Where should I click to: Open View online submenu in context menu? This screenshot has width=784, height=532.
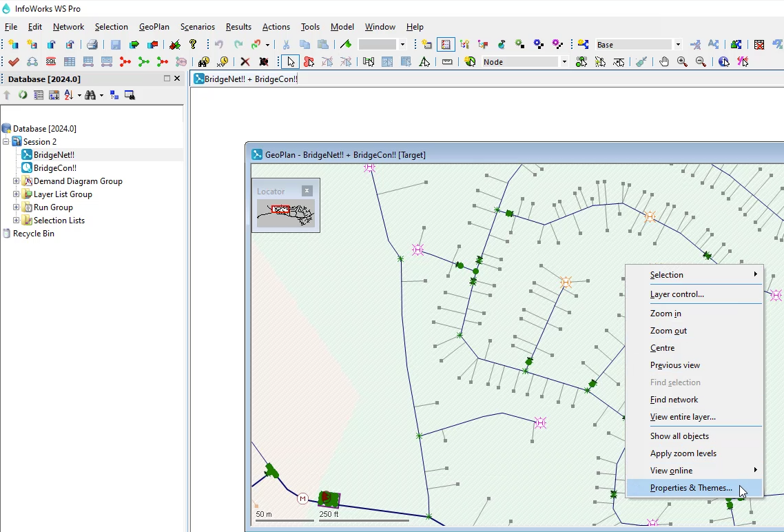[694, 471]
